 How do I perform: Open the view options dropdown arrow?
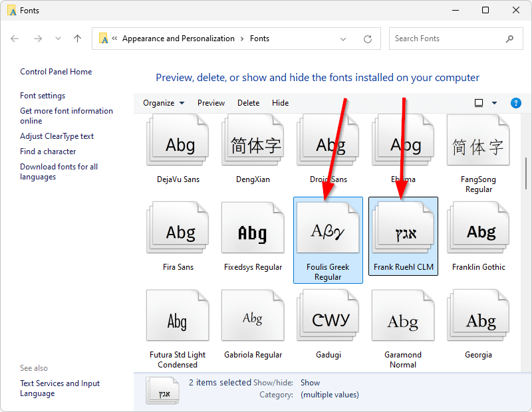click(494, 103)
